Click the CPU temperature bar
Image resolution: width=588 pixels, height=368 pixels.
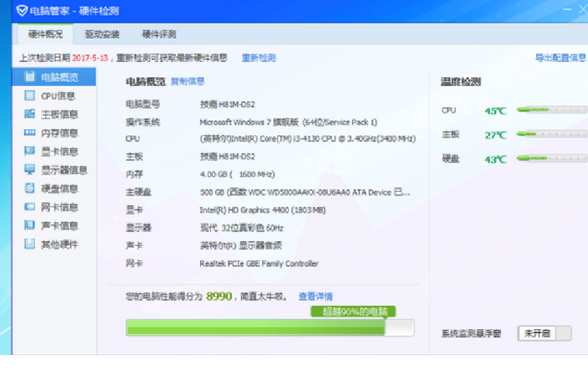click(x=551, y=110)
